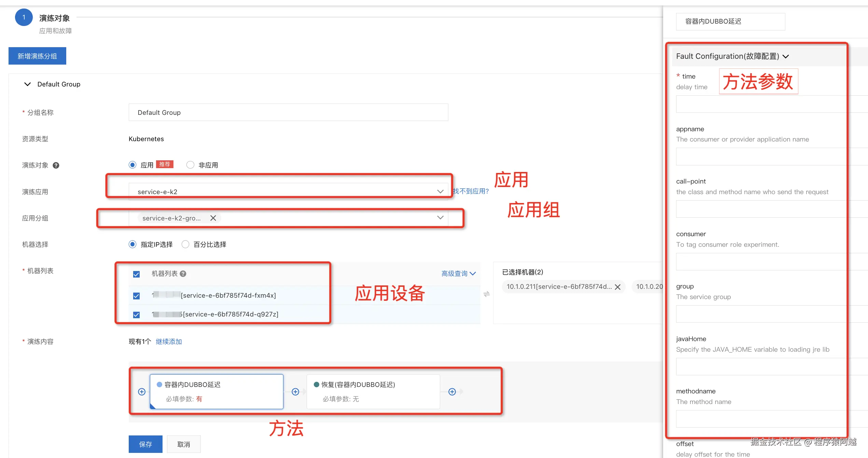Select the 非应用 radio button
This screenshot has width=868, height=458.
tap(191, 165)
